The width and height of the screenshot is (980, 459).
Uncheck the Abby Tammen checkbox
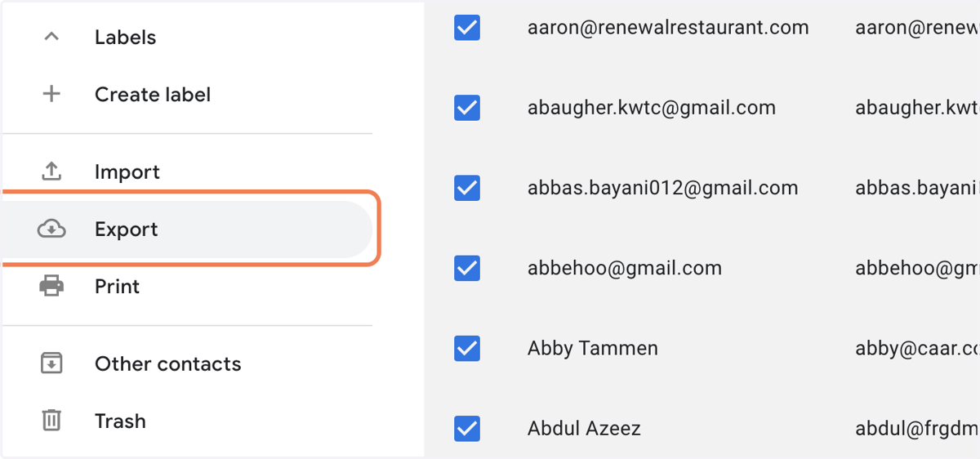(467, 348)
